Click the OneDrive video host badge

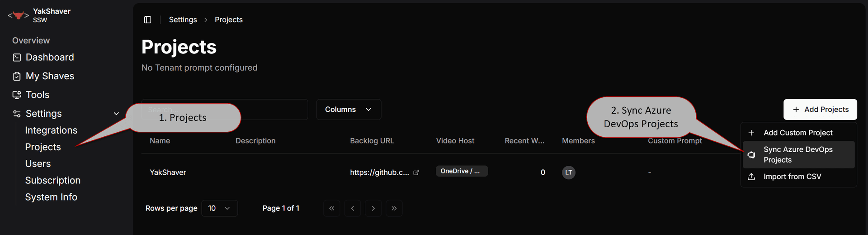[x=461, y=171]
